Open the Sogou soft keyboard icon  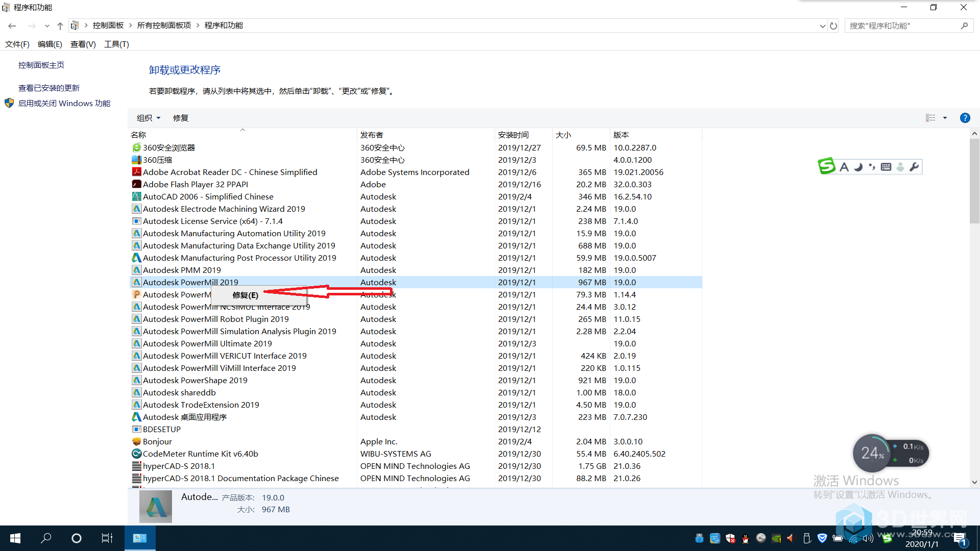click(x=886, y=167)
